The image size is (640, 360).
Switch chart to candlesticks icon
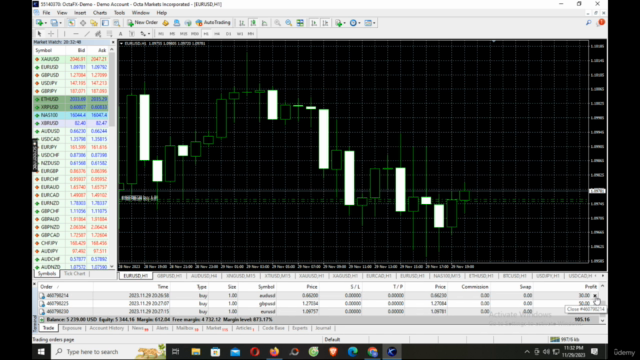tap(253, 23)
